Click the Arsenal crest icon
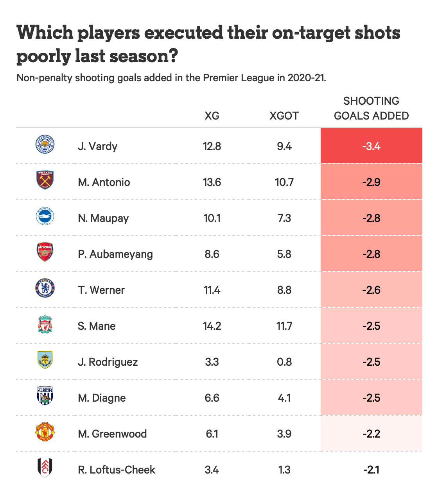This screenshot has height=504, width=438. click(45, 252)
